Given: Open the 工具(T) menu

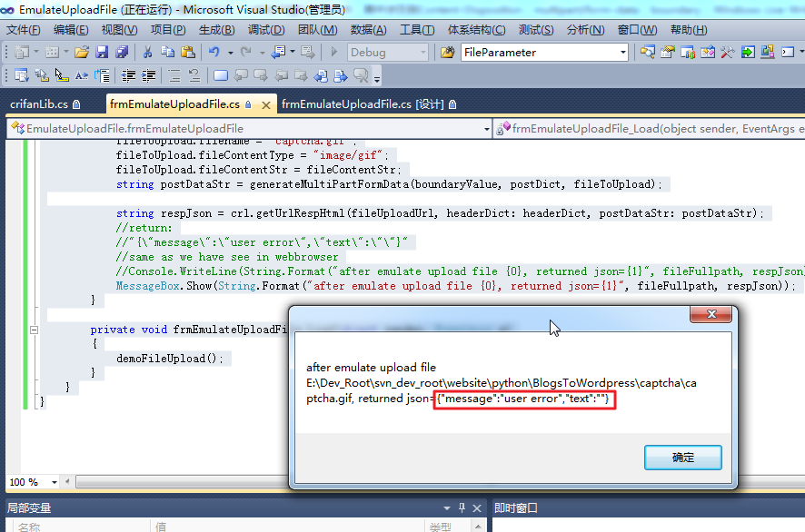Looking at the screenshot, I should 417,30.
